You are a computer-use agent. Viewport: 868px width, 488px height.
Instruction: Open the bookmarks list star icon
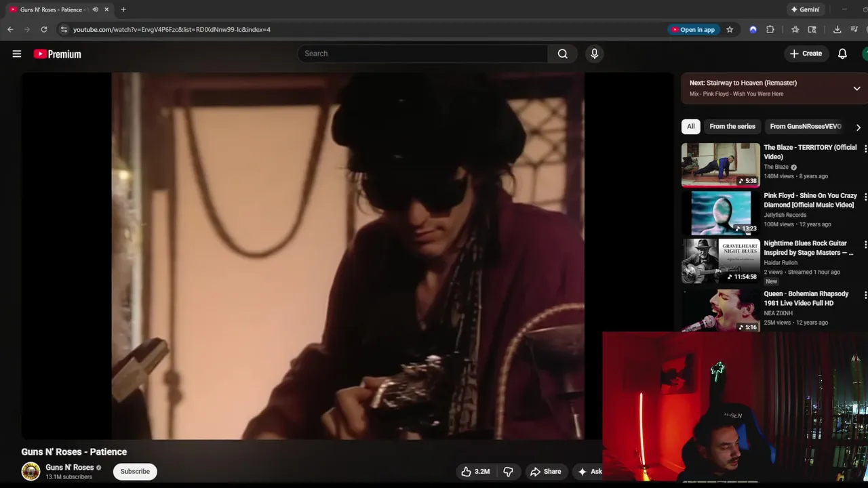click(795, 30)
